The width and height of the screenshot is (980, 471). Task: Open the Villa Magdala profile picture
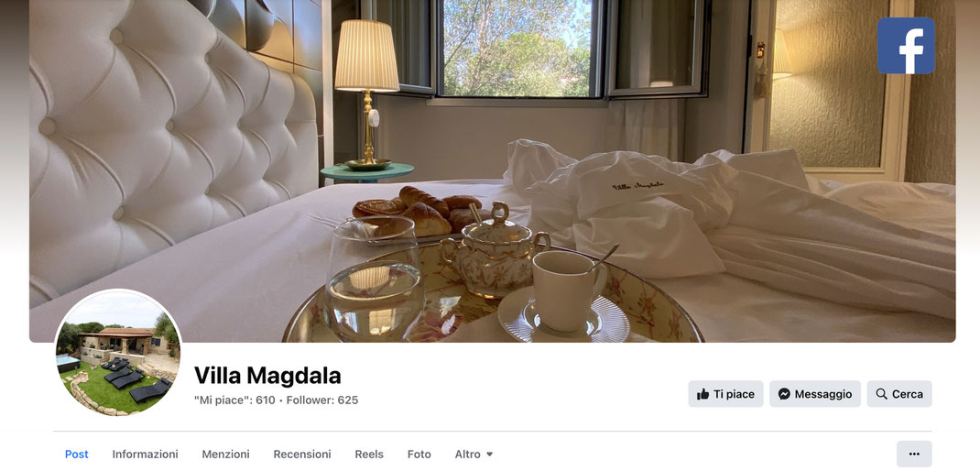118,352
